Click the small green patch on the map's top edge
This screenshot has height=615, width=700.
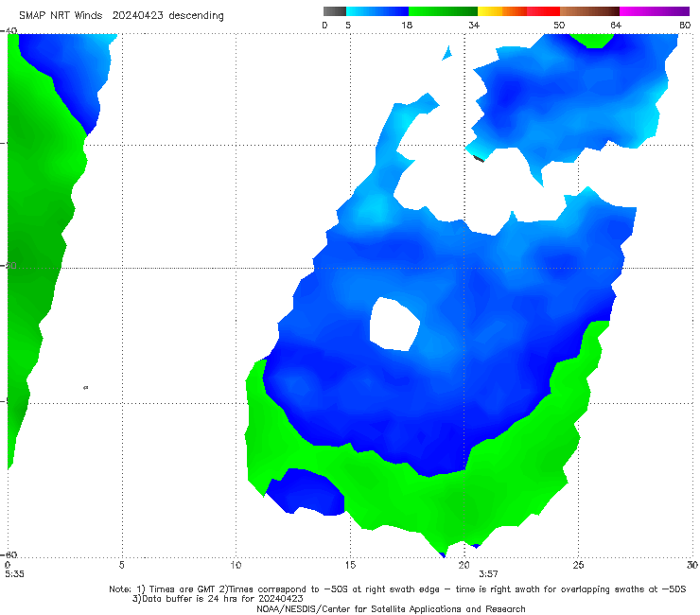coord(592,40)
